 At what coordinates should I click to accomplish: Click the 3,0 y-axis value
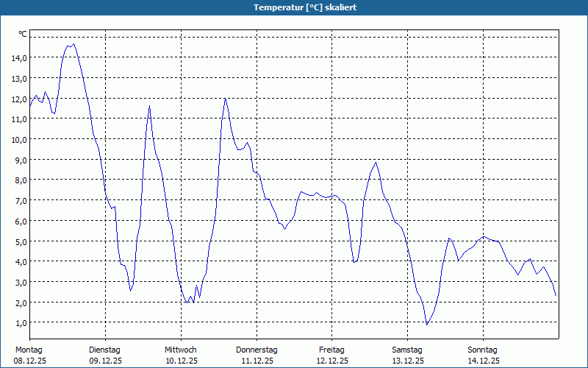(x=21, y=283)
